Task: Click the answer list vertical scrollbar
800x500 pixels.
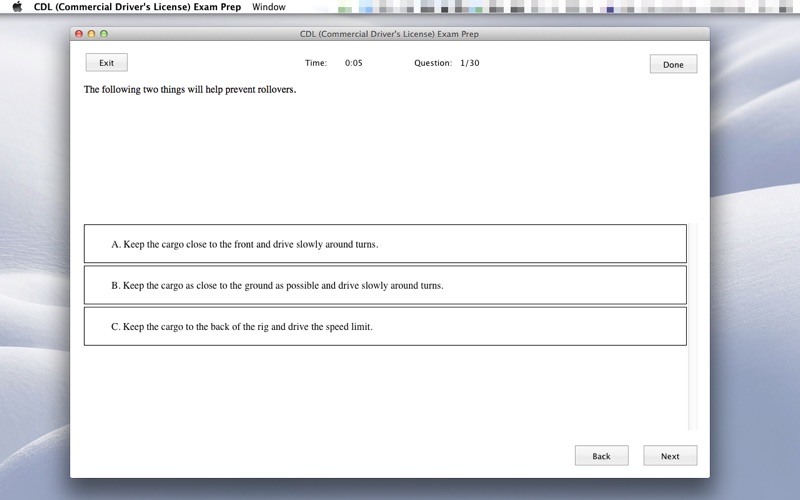Action: click(692, 327)
